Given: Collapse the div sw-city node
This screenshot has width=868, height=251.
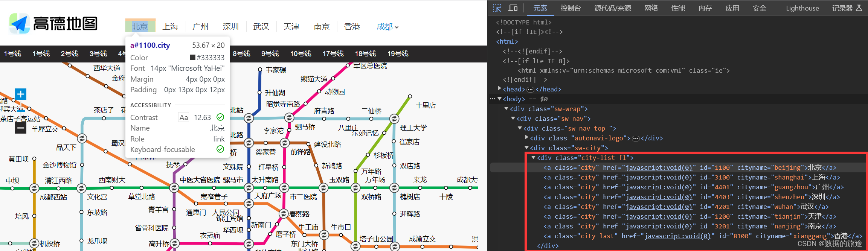Looking at the screenshot, I should 527,148.
